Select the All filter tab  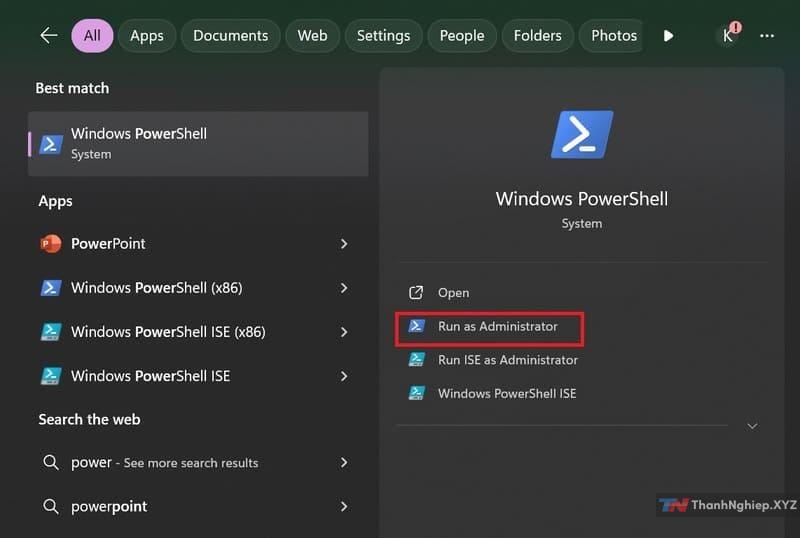[x=92, y=36]
